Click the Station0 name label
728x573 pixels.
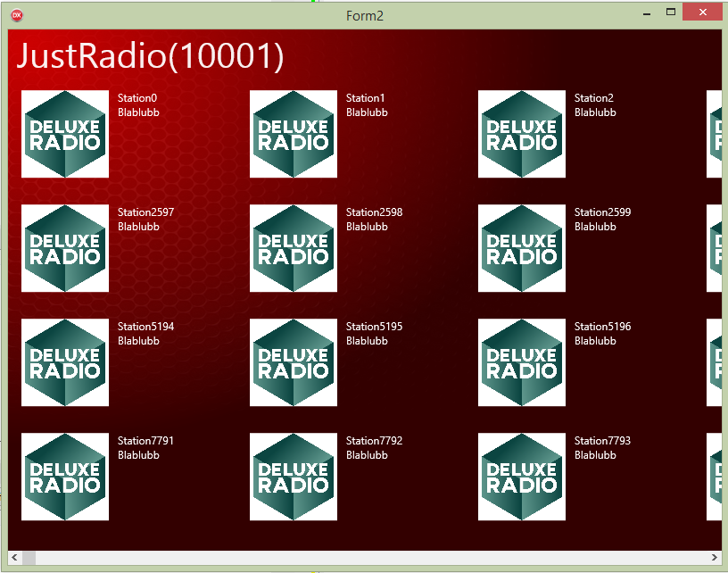[137, 98]
